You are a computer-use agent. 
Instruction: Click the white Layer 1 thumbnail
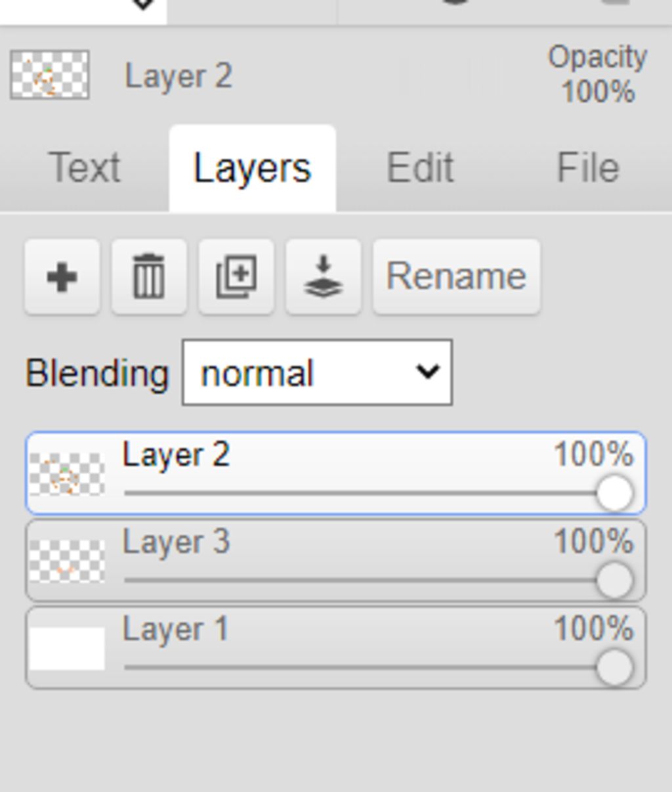tap(67, 649)
